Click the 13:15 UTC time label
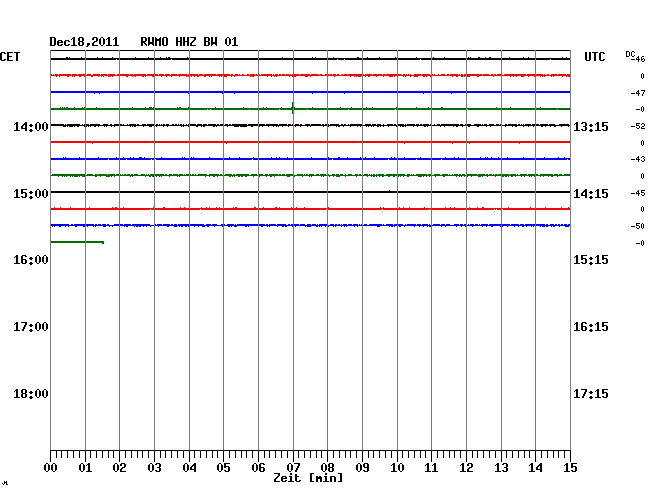This screenshot has width=650, height=494. pyautogui.click(x=591, y=126)
